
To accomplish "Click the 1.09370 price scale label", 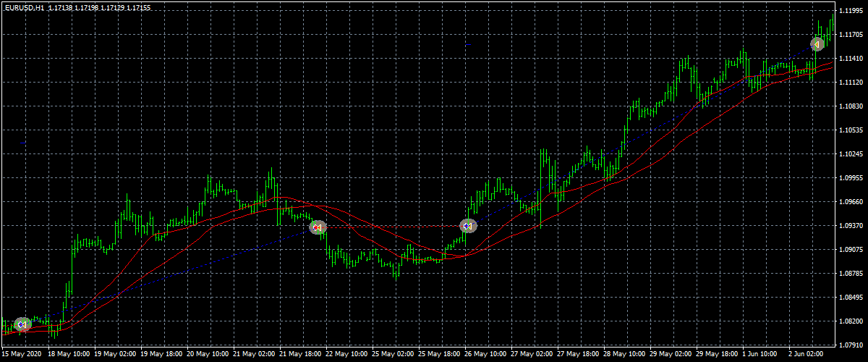I will [x=851, y=226].
